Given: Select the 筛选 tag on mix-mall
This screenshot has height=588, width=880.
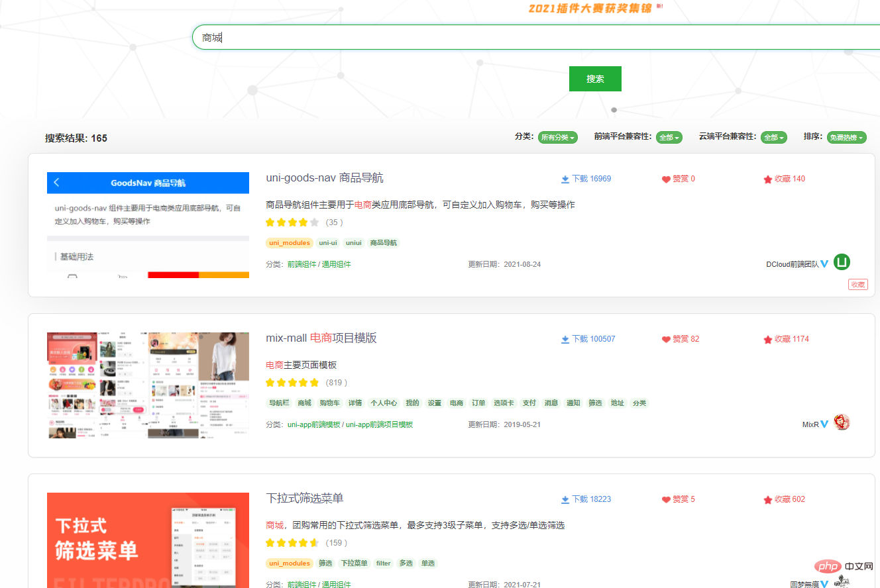Looking at the screenshot, I should coord(595,403).
